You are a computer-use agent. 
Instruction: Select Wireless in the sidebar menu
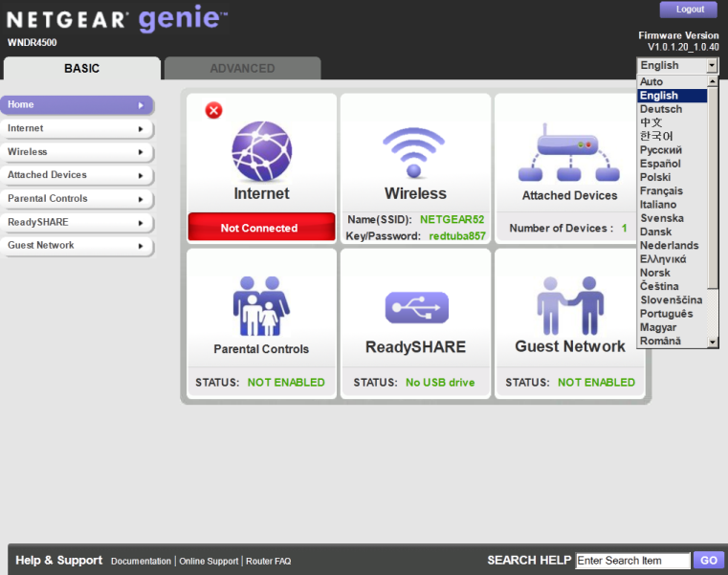pos(77,152)
